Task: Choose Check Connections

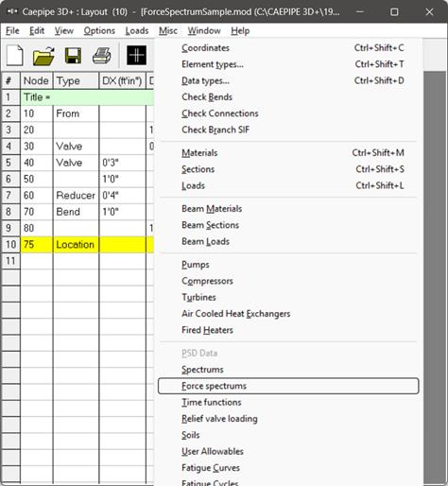Action: pyautogui.click(x=288, y=113)
